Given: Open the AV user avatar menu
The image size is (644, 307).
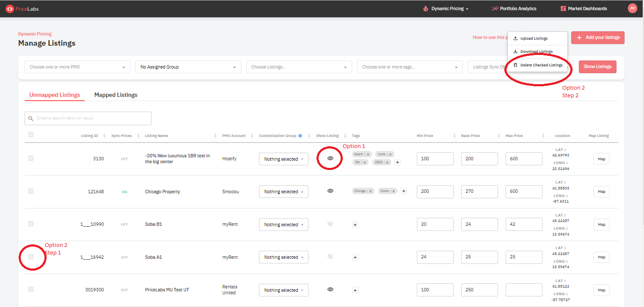Looking at the screenshot, I should [x=632, y=8].
